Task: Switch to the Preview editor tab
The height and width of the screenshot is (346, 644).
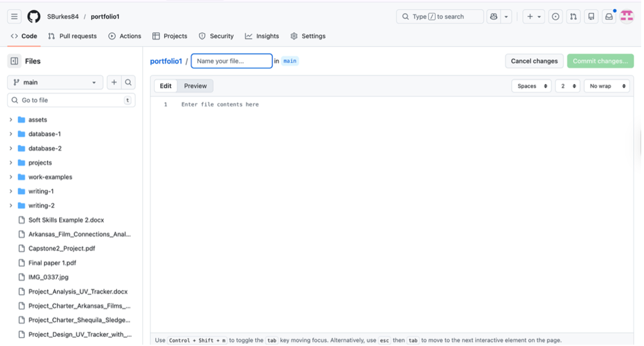Action: pos(195,86)
